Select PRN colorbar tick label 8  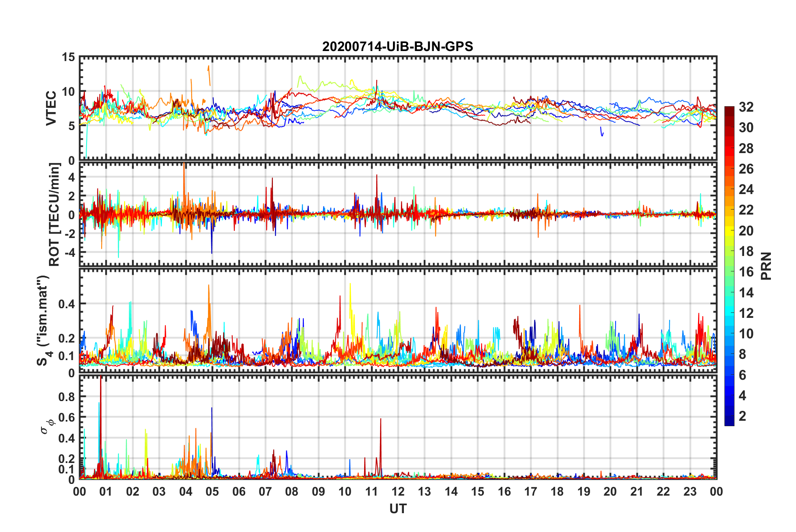(742, 354)
